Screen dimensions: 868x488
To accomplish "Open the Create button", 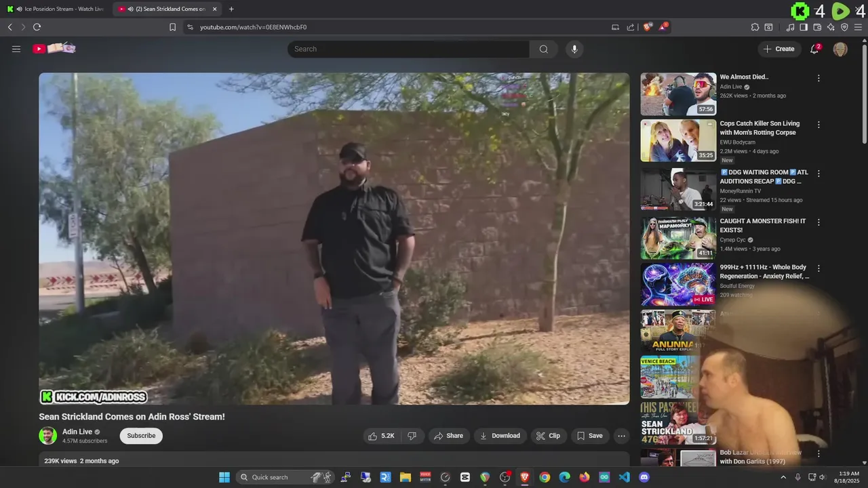I will (x=779, y=49).
